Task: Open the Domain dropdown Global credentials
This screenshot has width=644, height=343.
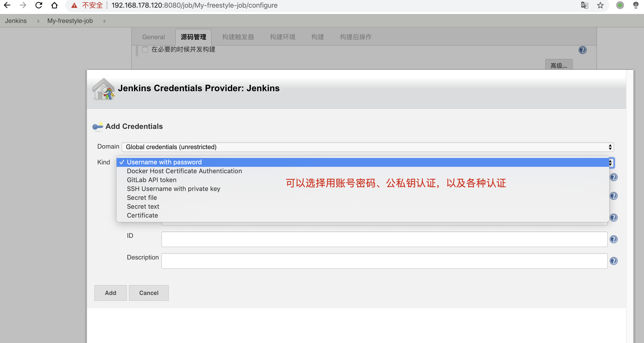Action: [x=368, y=147]
